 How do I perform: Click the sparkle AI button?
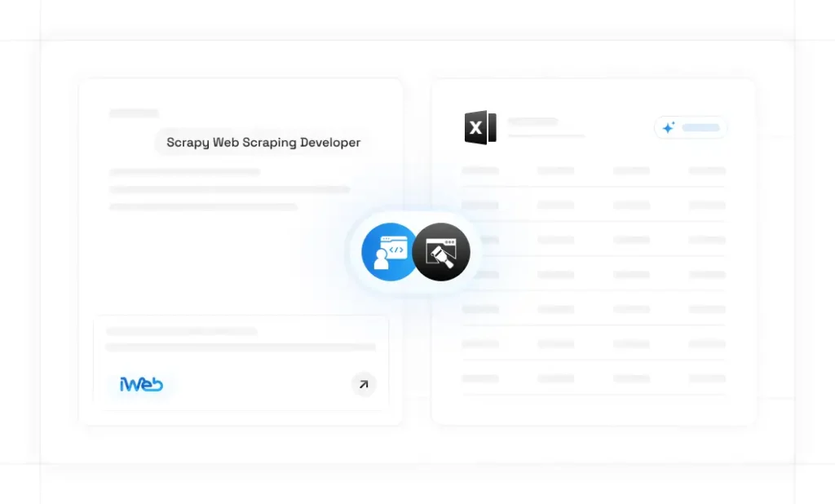(690, 128)
